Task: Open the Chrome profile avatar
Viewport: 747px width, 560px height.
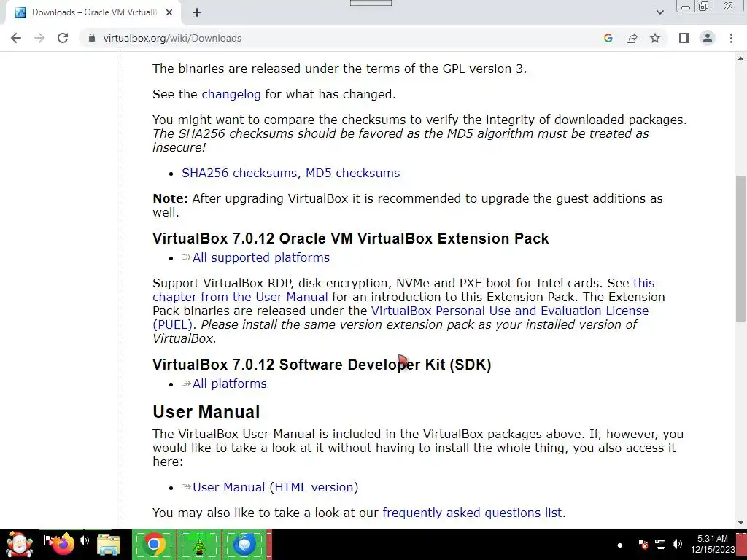Action: (x=708, y=38)
